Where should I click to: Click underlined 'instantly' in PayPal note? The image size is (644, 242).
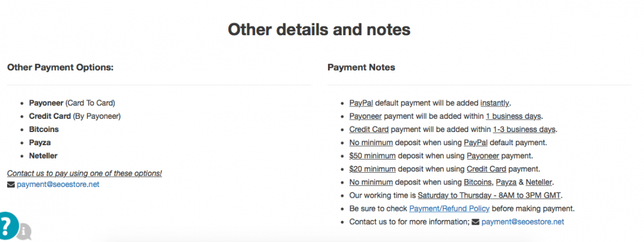click(495, 103)
